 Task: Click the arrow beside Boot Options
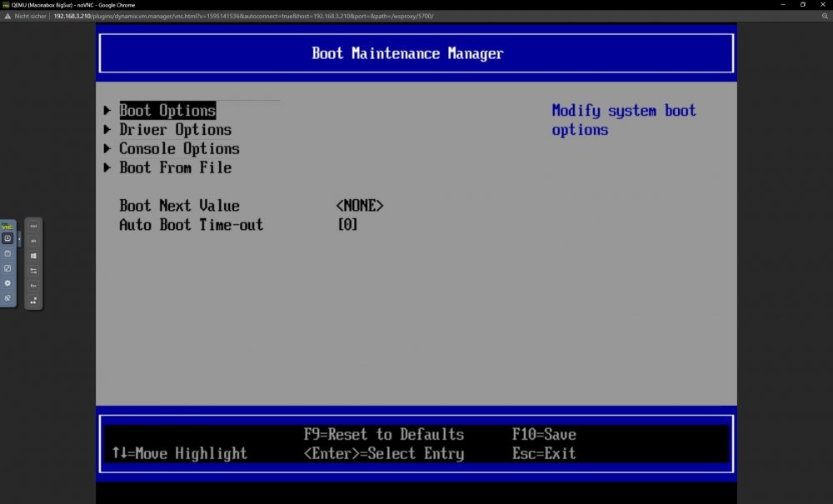(x=107, y=111)
